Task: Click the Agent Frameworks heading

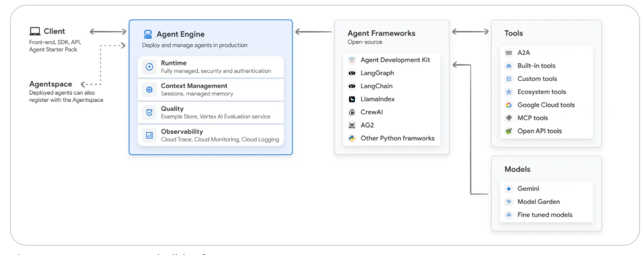Action: (x=382, y=34)
